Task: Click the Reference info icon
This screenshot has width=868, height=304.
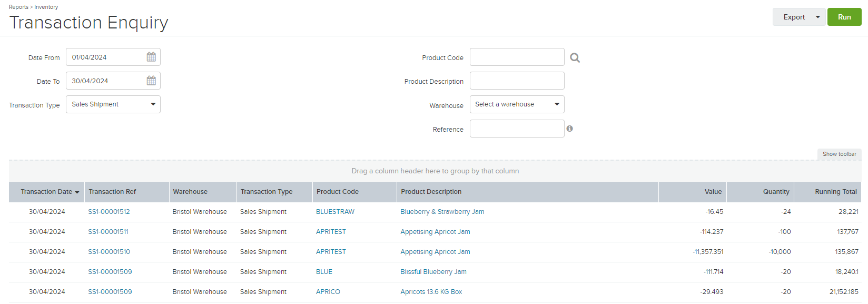Action: point(569,129)
